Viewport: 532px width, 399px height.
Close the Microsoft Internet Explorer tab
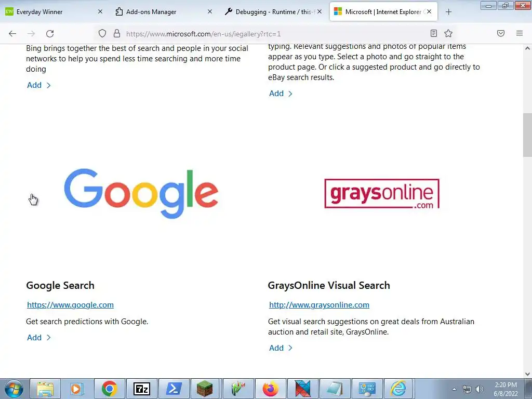429,11
